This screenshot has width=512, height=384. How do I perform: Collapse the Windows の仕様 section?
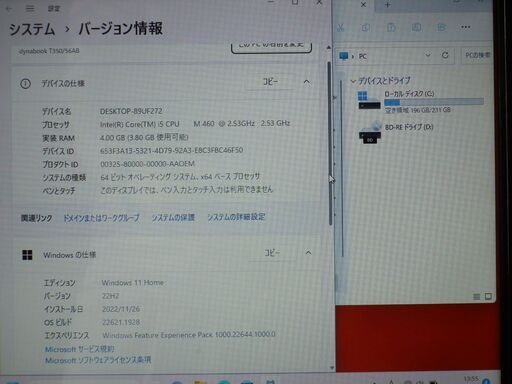pos(308,253)
